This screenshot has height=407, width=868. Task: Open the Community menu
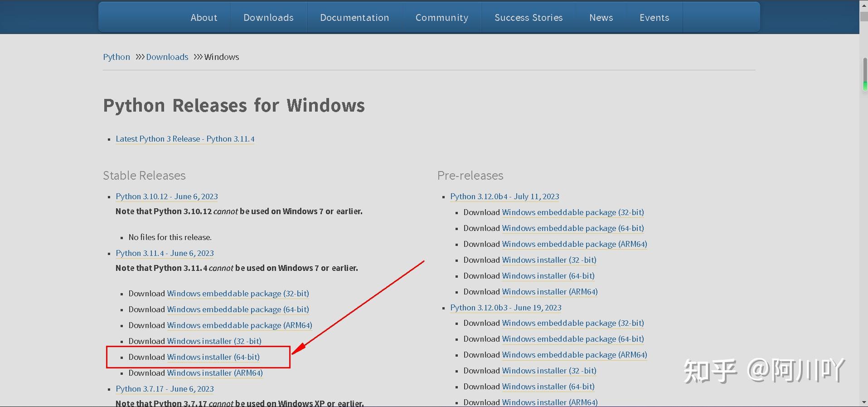point(441,18)
